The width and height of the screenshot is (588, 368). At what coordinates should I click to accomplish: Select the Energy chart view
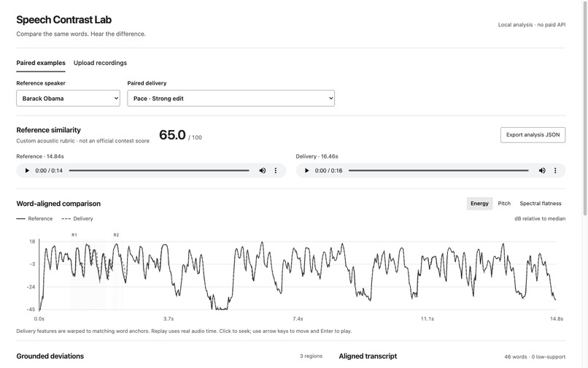(x=479, y=204)
